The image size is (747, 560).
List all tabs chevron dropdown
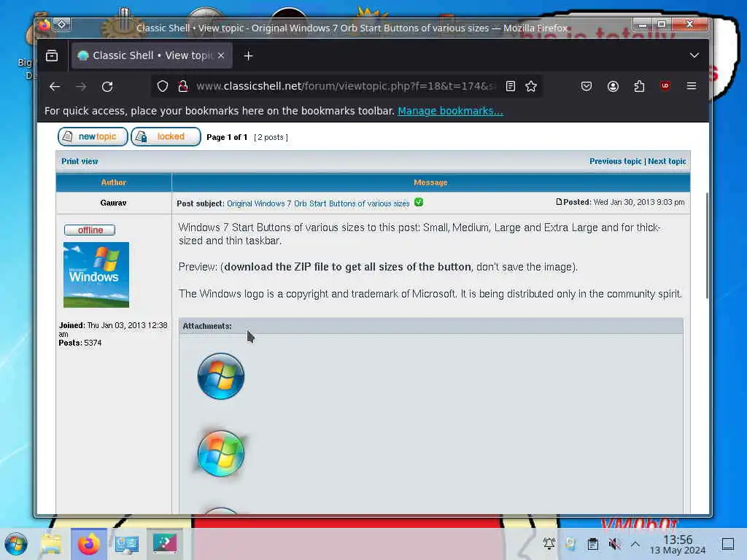(x=694, y=55)
